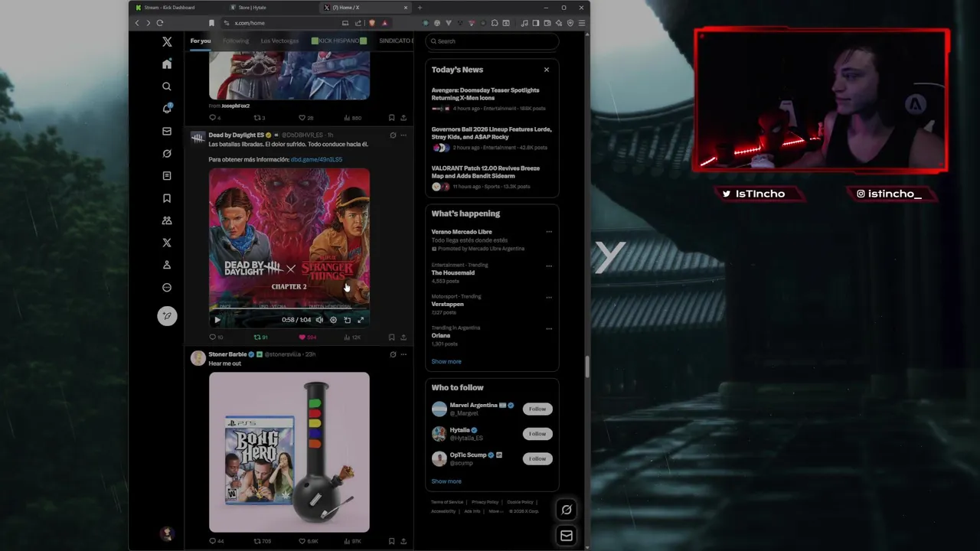Play the Dead by Daylight video

click(x=217, y=320)
